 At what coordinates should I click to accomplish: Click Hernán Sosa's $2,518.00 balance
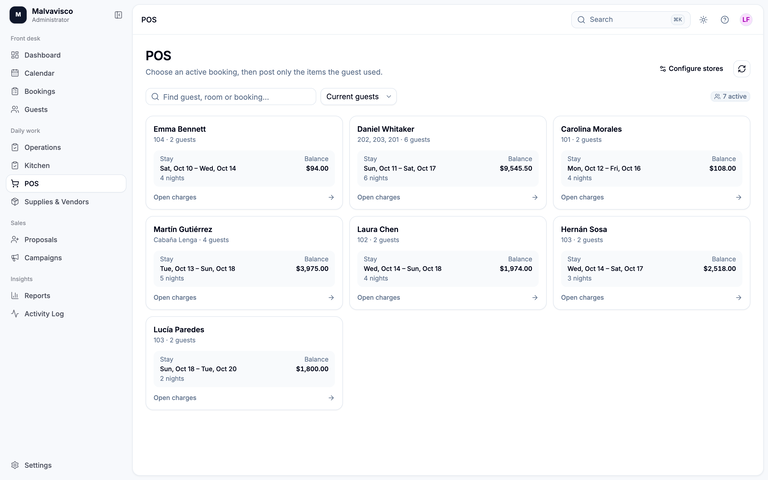point(720,268)
